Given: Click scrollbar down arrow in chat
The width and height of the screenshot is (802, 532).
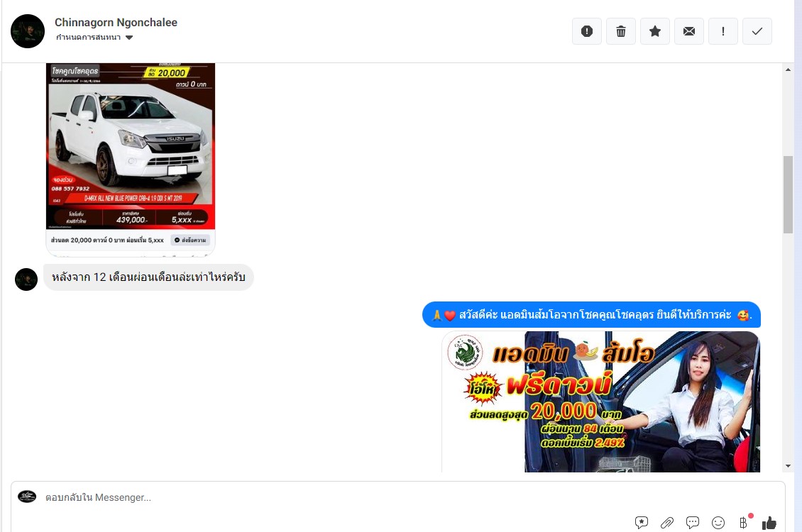Looking at the screenshot, I should tap(789, 466).
